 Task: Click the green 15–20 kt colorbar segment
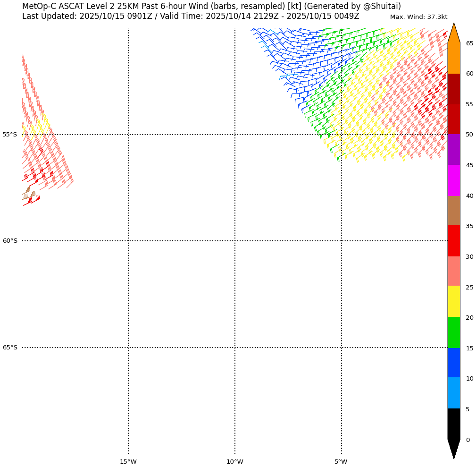pyautogui.click(x=453, y=332)
